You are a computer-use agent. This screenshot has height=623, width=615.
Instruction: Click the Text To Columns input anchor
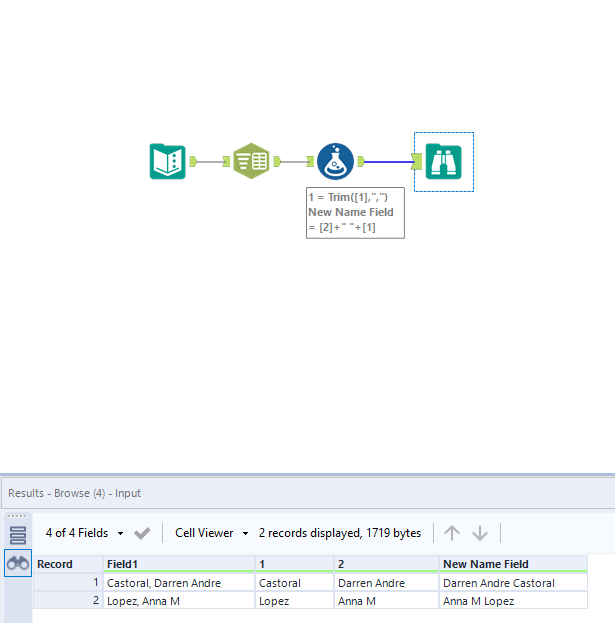pyautogui.click(x=226, y=161)
